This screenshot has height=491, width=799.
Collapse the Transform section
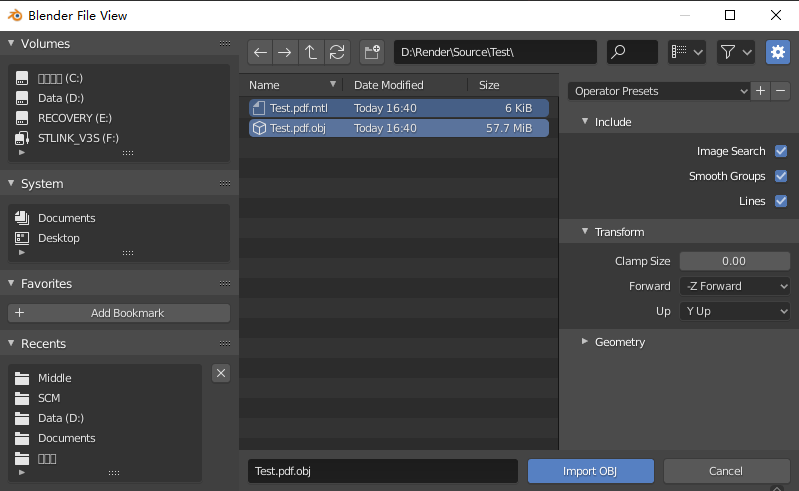[x=585, y=232]
